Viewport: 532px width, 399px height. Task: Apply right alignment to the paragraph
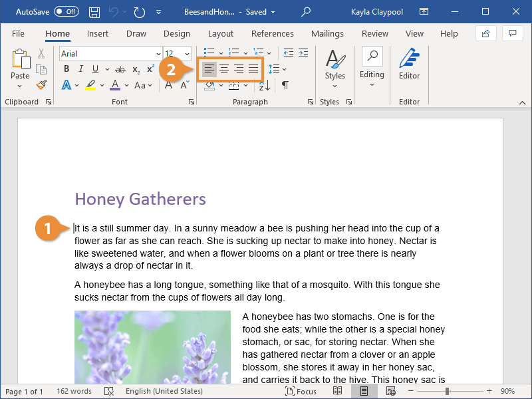(x=239, y=69)
